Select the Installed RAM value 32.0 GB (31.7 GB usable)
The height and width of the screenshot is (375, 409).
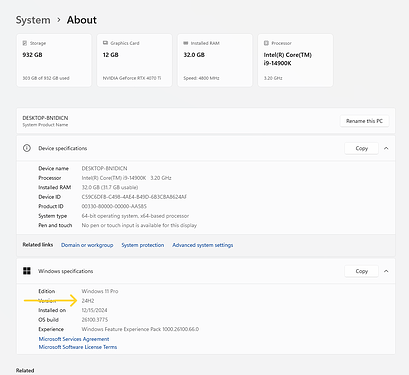(110, 187)
